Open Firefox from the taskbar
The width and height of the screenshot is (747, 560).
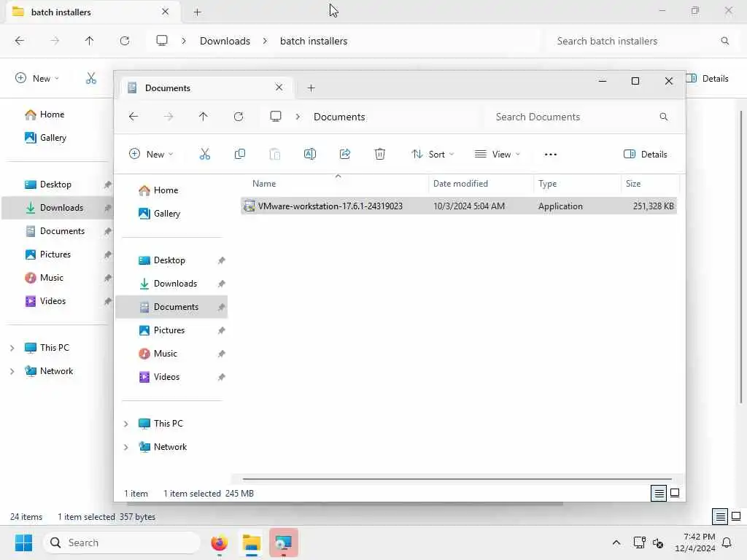219,542
